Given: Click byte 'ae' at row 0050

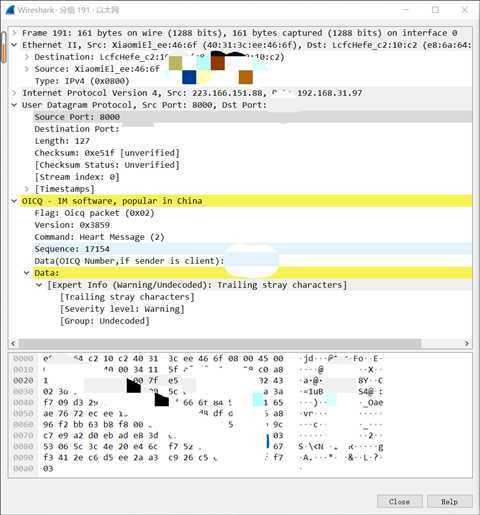Looking at the screenshot, I should coord(48,413).
